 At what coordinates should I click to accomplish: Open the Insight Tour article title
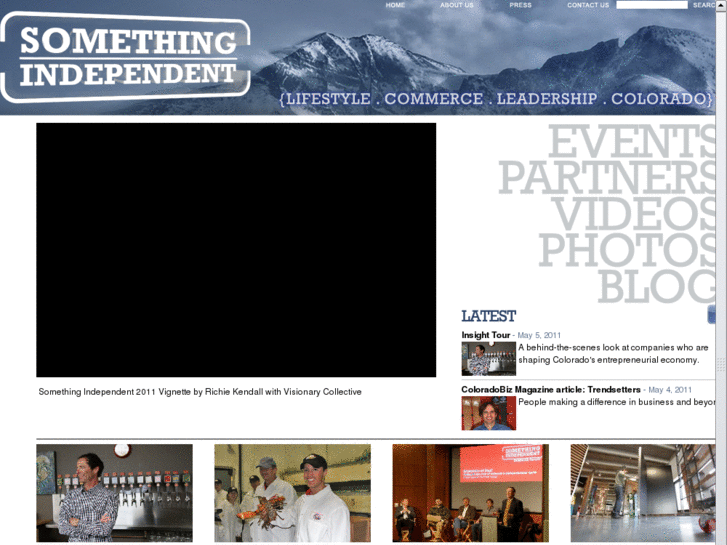[x=485, y=335]
